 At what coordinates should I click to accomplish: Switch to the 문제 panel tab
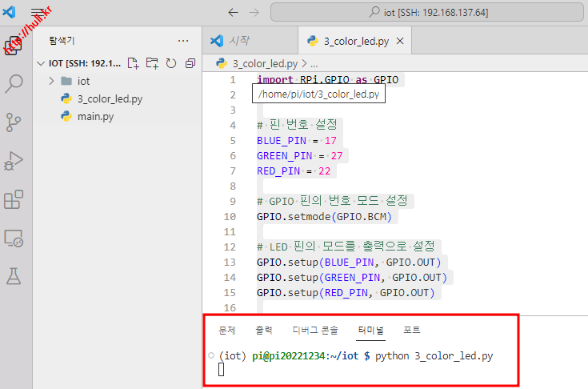(226, 330)
